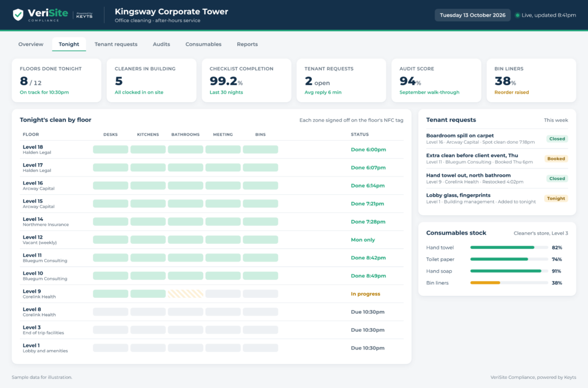
Task: Click the Level 18 Desks zone cell
Action: coord(111,149)
